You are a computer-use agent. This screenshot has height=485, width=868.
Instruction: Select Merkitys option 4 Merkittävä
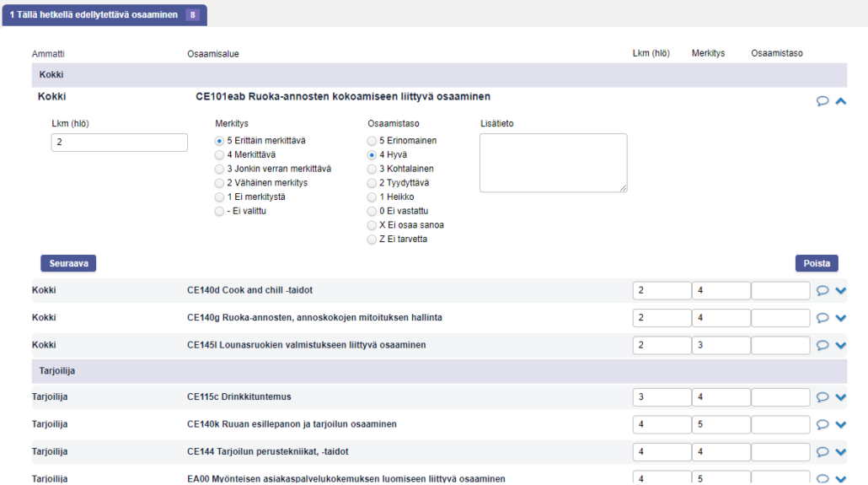[x=220, y=155]
